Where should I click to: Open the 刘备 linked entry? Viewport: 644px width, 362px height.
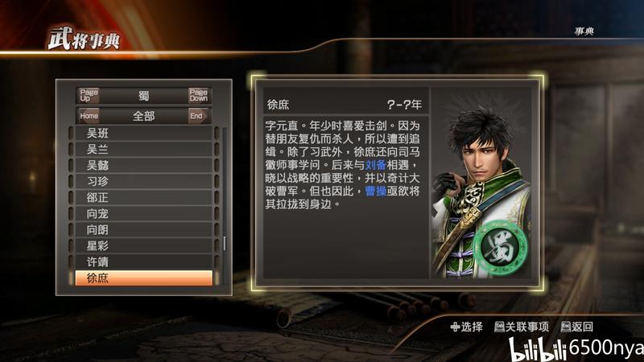click(x=375, y=165)
